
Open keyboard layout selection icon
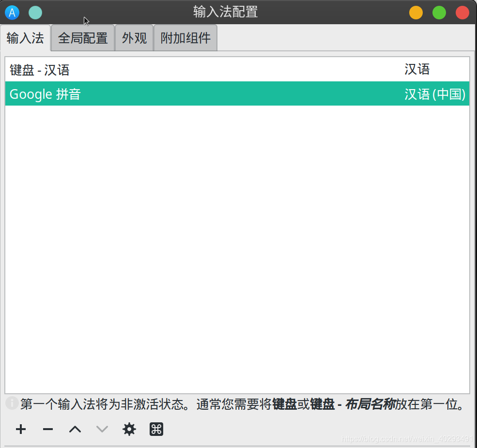pyautogui.click(x=156, y=429)
